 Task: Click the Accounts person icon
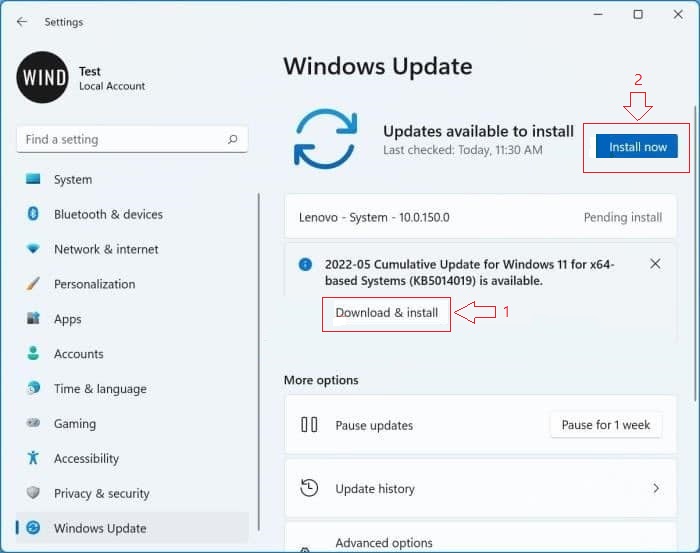tap(33, 354)
